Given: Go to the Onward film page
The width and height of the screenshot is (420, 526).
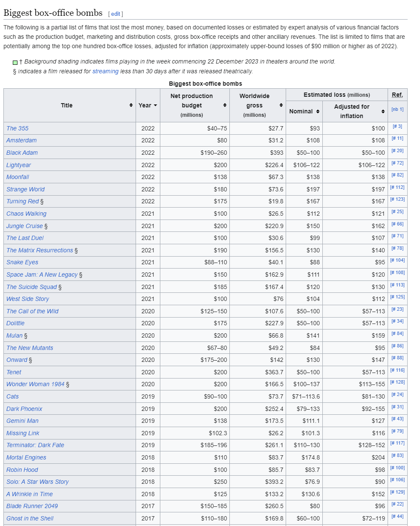Looking at the screenshot, I should [17, 360].
